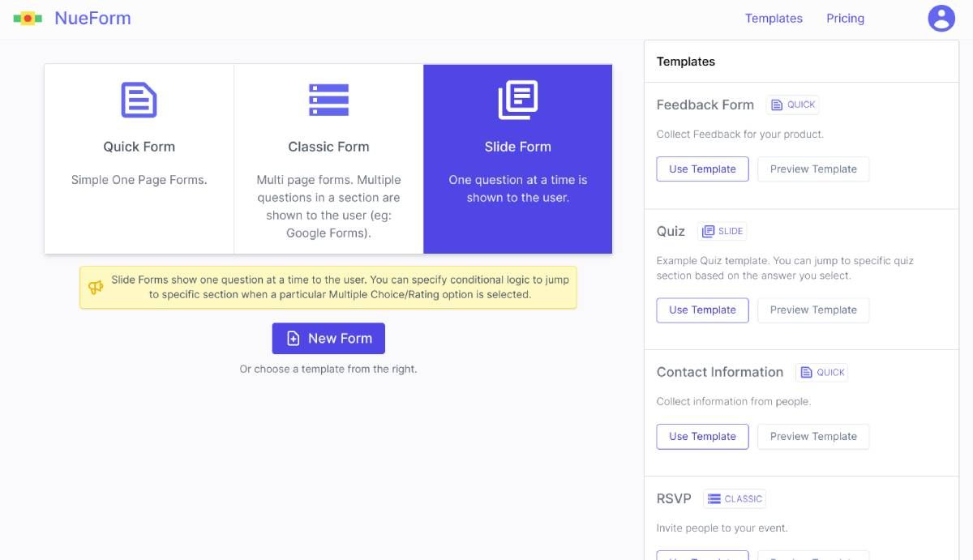973x560 pixels.
Task: Use the Contact Information template
Action: click(702, 437)
